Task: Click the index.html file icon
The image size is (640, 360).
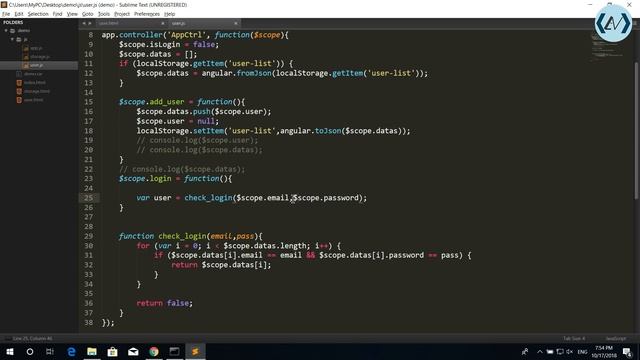Action: coord(19,82)
